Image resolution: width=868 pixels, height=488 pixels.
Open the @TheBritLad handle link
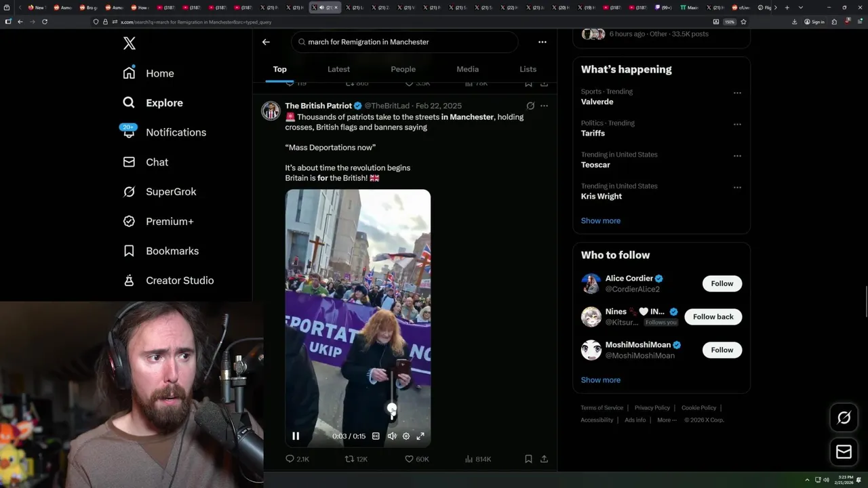(x=387, y=106)
